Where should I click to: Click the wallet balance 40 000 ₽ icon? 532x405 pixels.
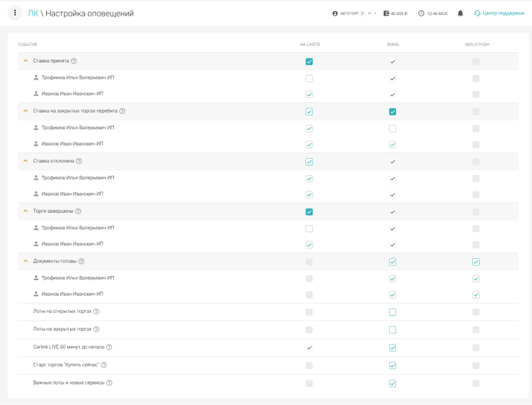(387, 13)
